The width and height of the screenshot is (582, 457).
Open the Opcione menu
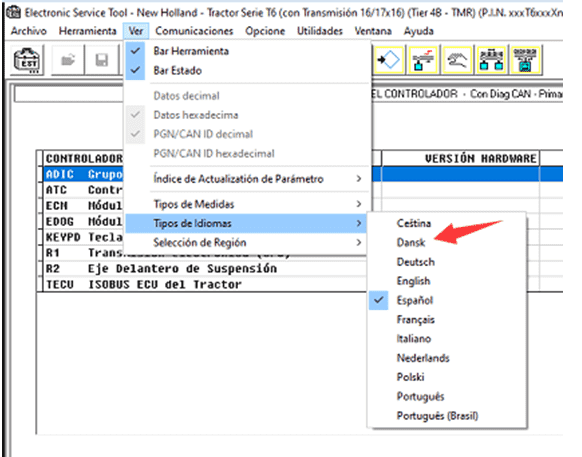coord(265,31)
